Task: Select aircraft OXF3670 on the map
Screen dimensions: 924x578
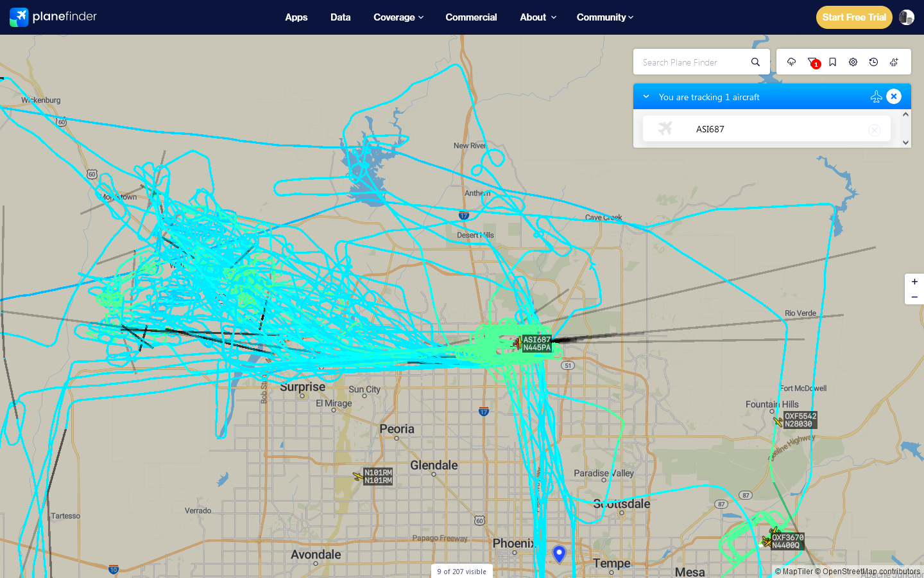Action: pos(766,541)
